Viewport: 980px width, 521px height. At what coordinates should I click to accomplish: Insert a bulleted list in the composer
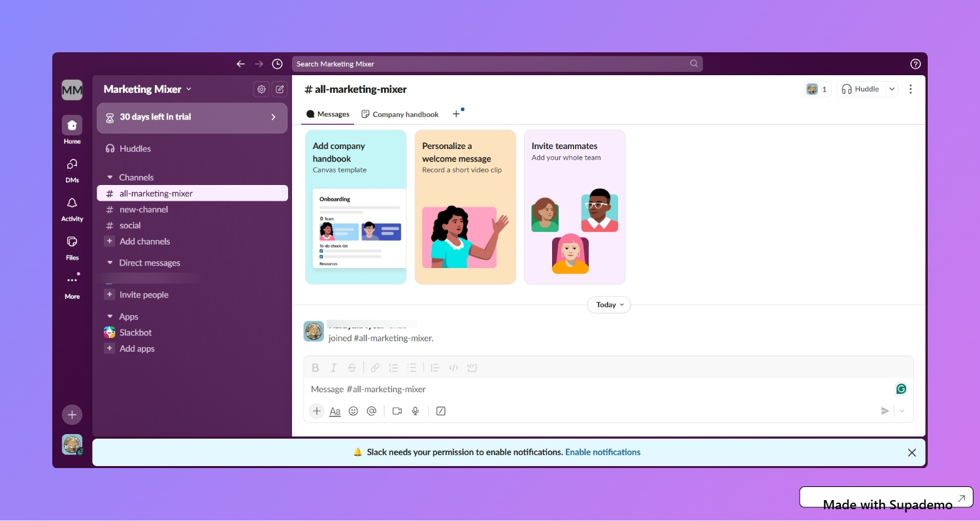(412, 367)
